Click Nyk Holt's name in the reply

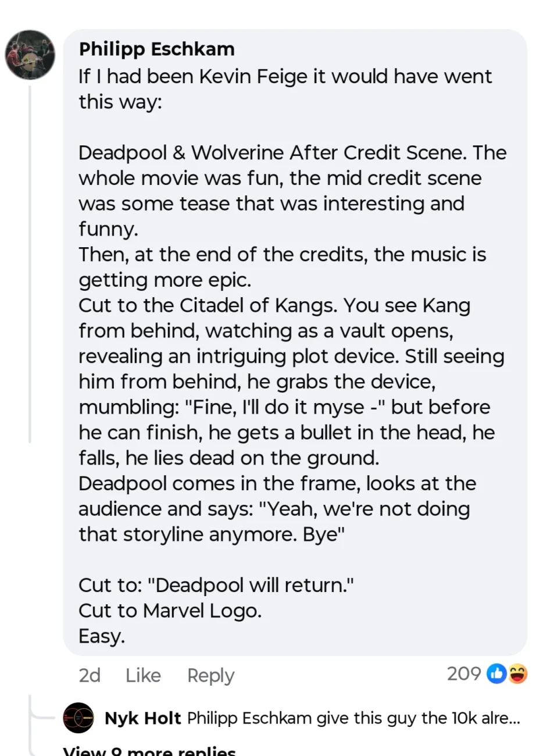(x=142, y=718)
